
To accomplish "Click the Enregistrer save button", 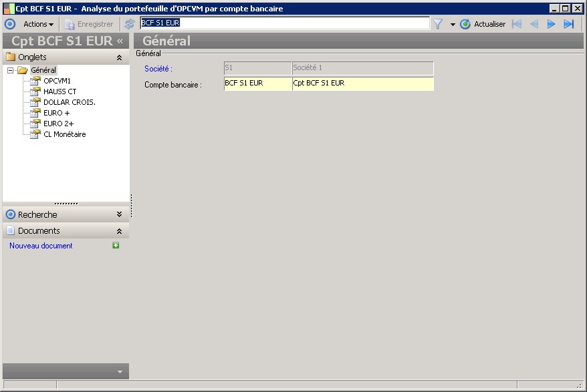I will (89, 24).
